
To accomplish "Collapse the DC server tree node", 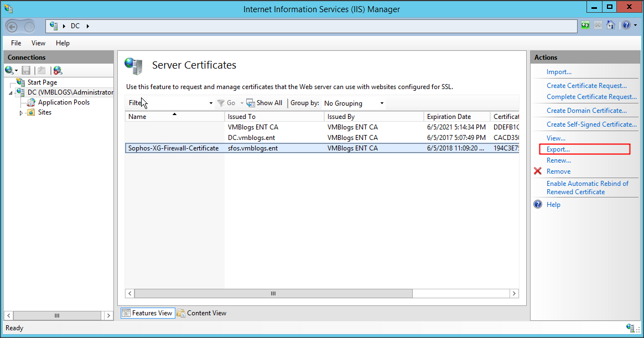I will [x=11, y=93].
